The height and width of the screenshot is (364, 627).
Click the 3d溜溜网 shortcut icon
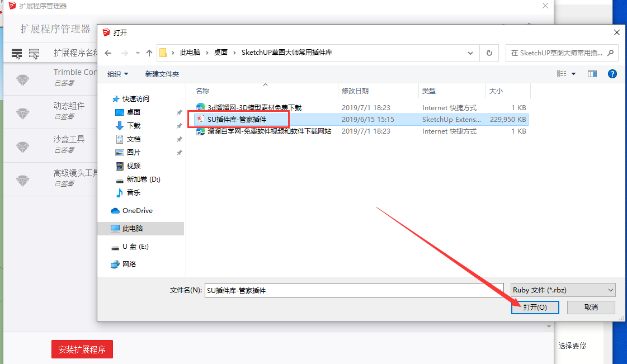pyautogui.click(x=201, y=107)
